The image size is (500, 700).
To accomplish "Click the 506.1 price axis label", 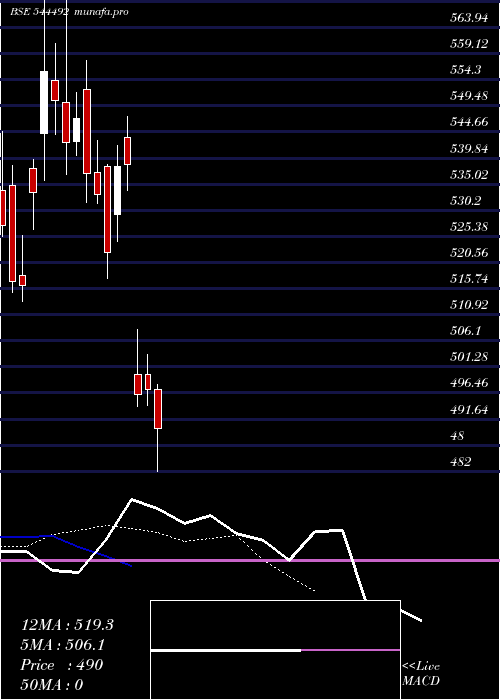I will click(466, 331).
